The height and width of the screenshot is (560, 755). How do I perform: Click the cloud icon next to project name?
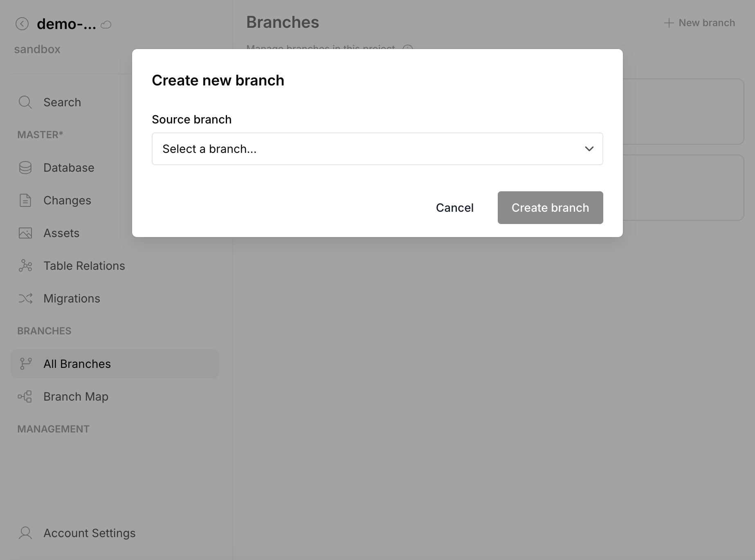point(106,25)
